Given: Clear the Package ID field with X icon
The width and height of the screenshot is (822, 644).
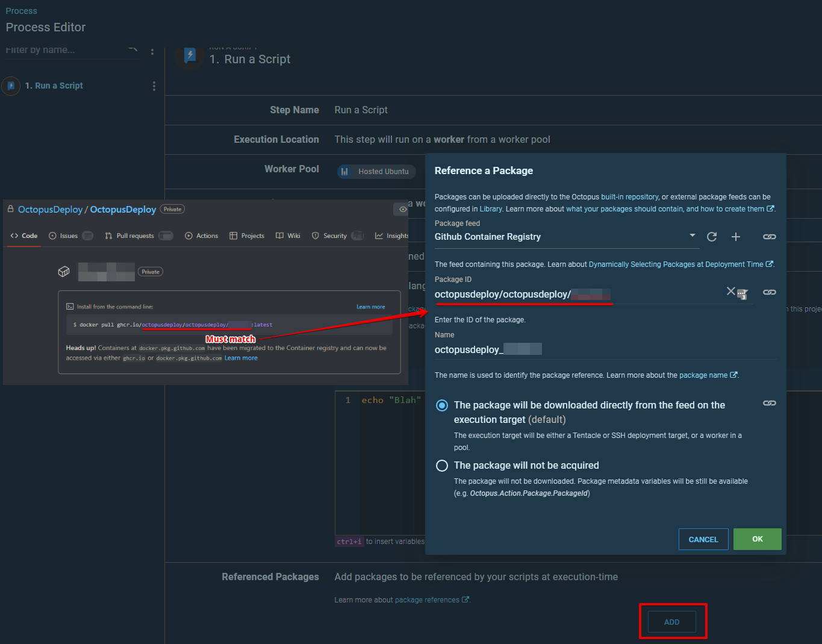Looking at the screenshot, I should coord(730,292).
